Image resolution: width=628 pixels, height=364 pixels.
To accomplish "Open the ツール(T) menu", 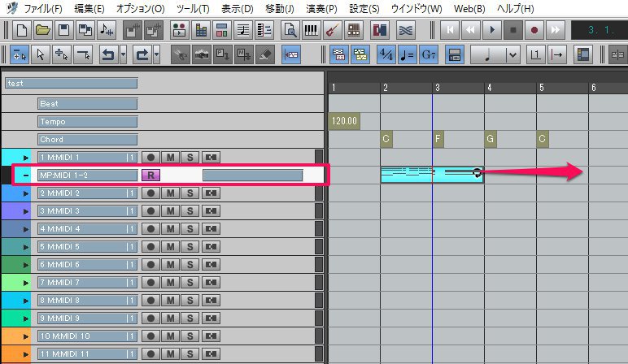I will (x=193, y=8).
